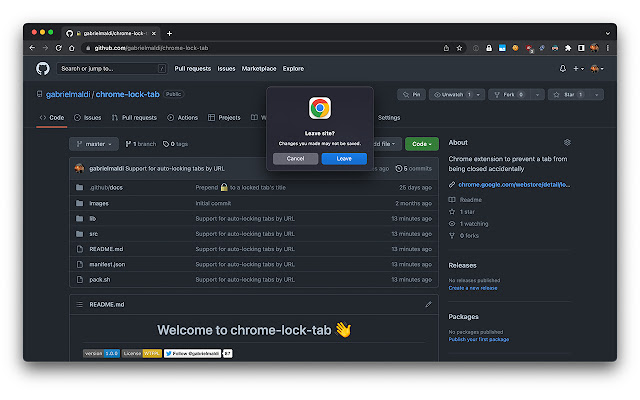The height and width of the screenshot is (400, 640).
Task: Click the Search or jump to field
Action: [x=111, y=68]
